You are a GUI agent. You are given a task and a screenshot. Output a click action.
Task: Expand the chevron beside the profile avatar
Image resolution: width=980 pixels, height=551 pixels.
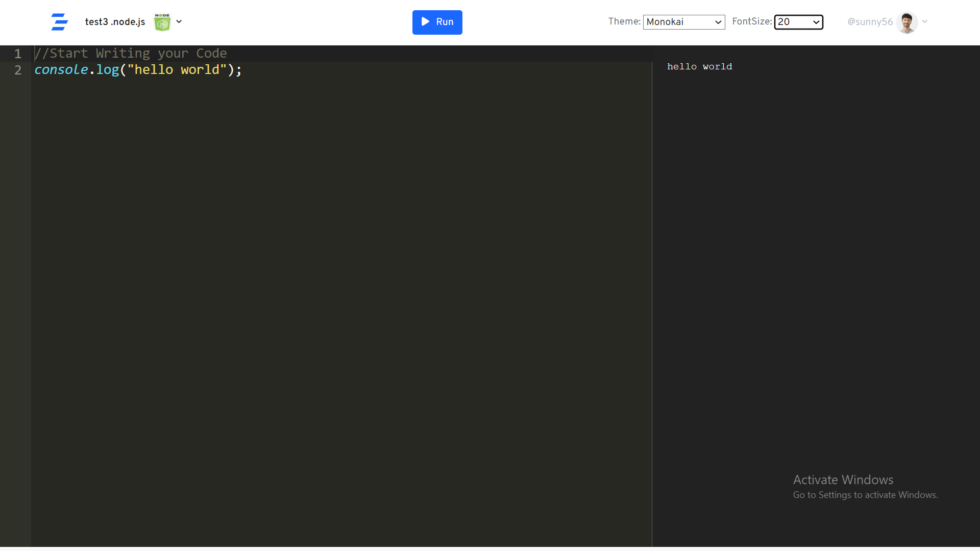[924, 21]
